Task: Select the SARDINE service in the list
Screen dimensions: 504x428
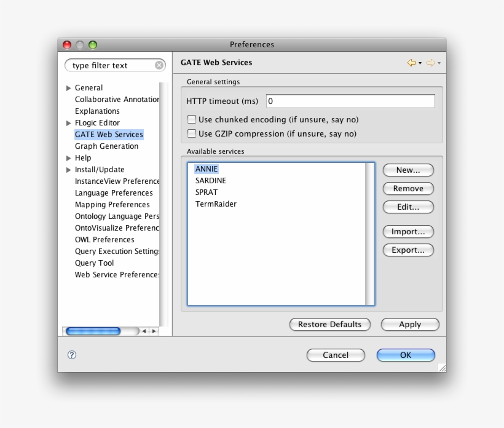Action: click(x=212, y=180)
